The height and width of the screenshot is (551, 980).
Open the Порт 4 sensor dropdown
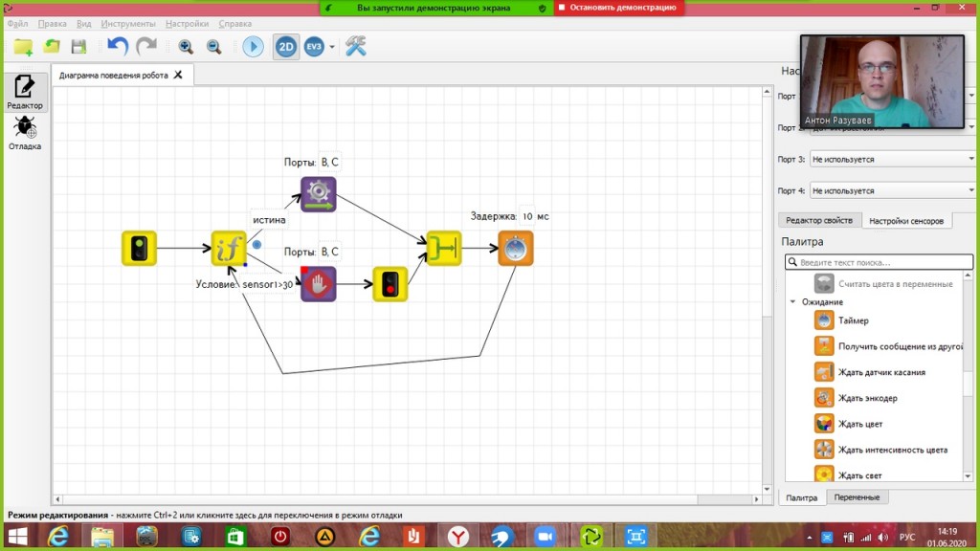pos(892,191)
